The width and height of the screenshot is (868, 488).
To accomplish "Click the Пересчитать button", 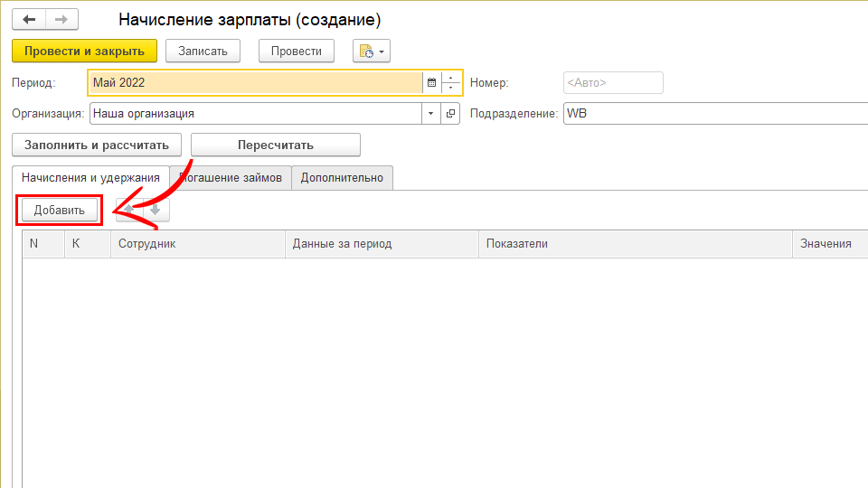I will click(x=275, y=145).
